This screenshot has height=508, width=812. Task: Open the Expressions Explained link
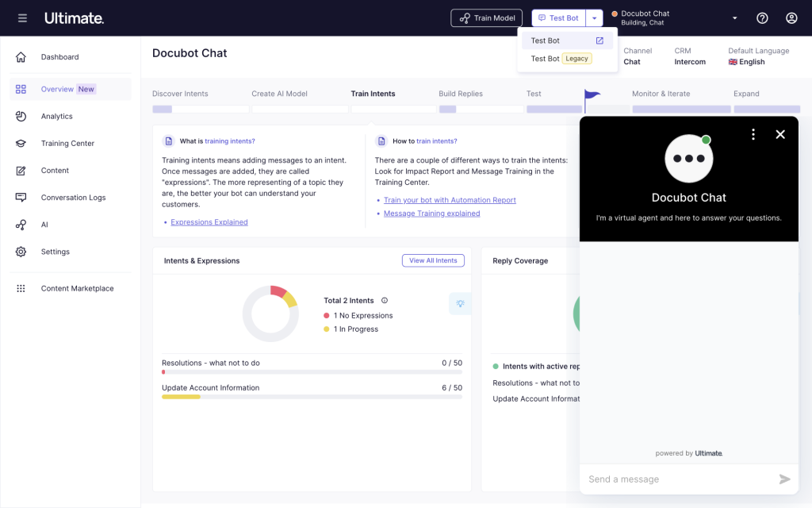click(x=209, y=222)
